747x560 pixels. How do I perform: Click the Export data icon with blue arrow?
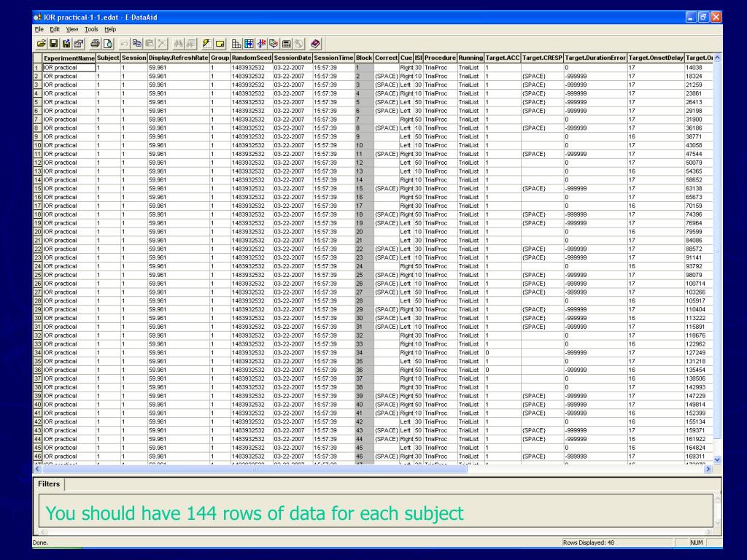pyautogui.click(x=66, y=44)
